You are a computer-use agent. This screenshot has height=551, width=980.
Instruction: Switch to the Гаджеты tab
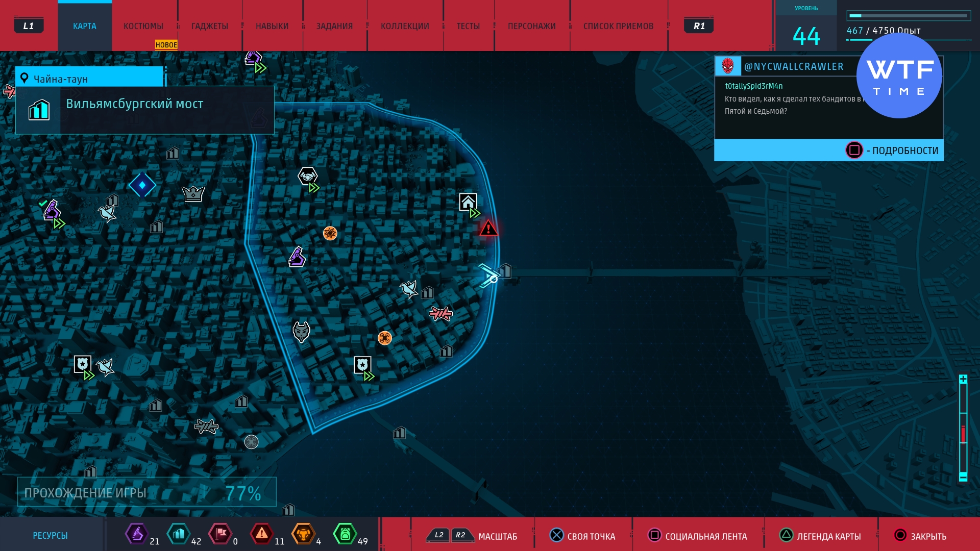[209, 26]
